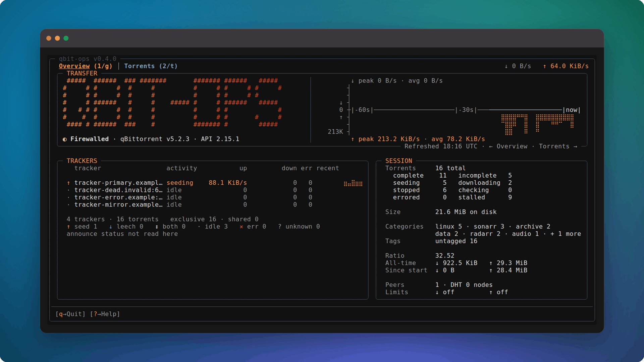
Task: Click the 16 total torrents value
Action: pyautogui.click(x=450, y=168)
